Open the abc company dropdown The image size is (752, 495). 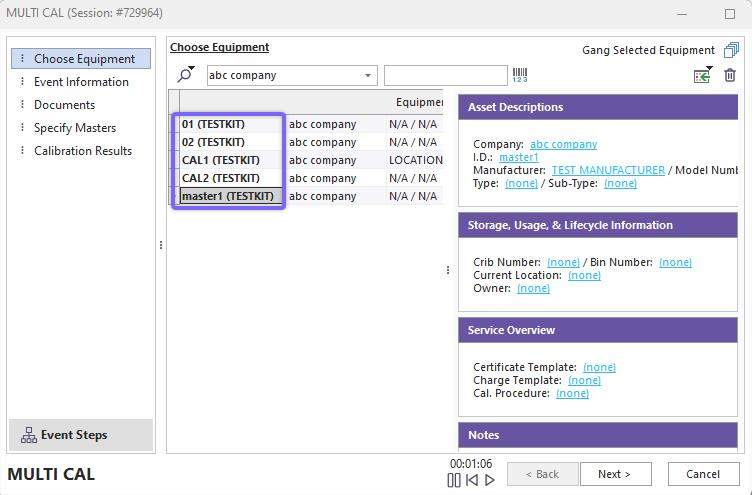[x=368, y=76]
